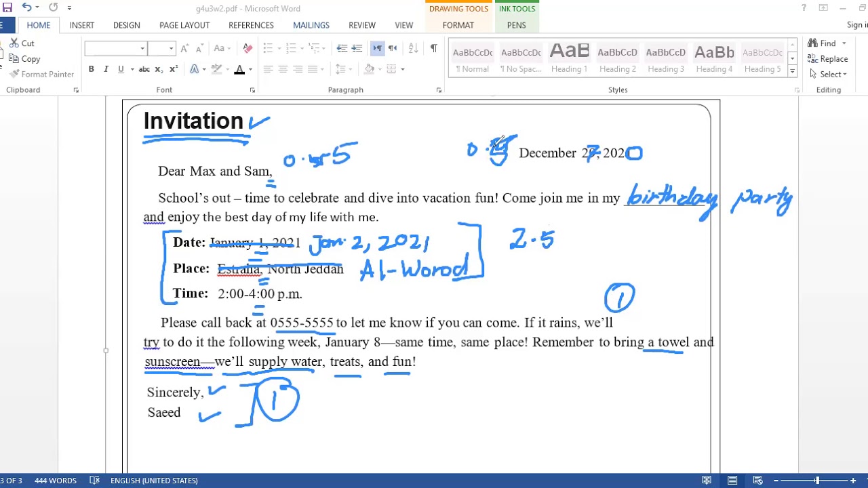The width and height of the screenshot is (868, 488).
Task: Apply the Normal style
Action: pos(473,59)
